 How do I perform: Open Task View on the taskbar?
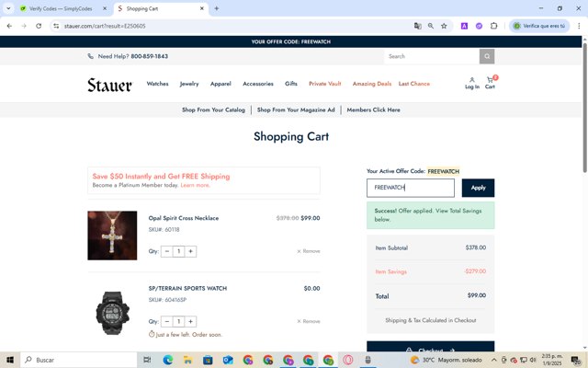pyautogui.click(x=147, y=360)
